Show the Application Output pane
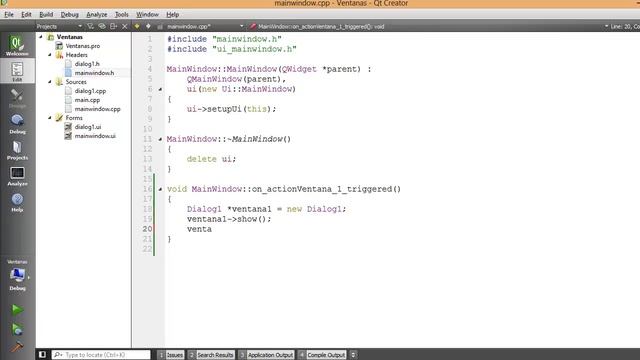The image size is (640, 360). 266,355
